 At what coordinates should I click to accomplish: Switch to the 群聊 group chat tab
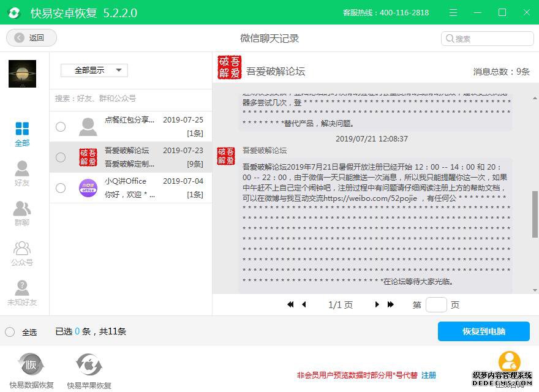pyautogui.click(x=22, y=214)
